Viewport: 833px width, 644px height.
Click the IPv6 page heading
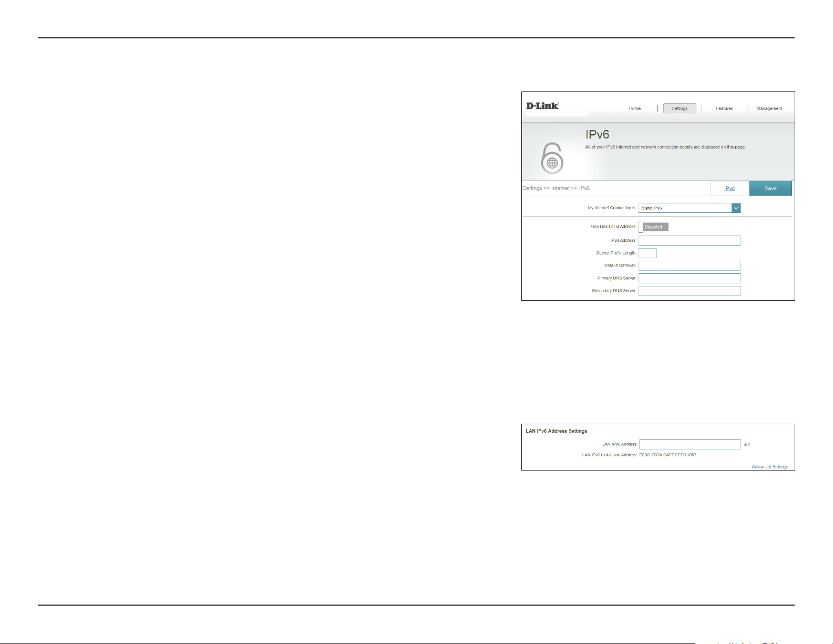point(597,135)
